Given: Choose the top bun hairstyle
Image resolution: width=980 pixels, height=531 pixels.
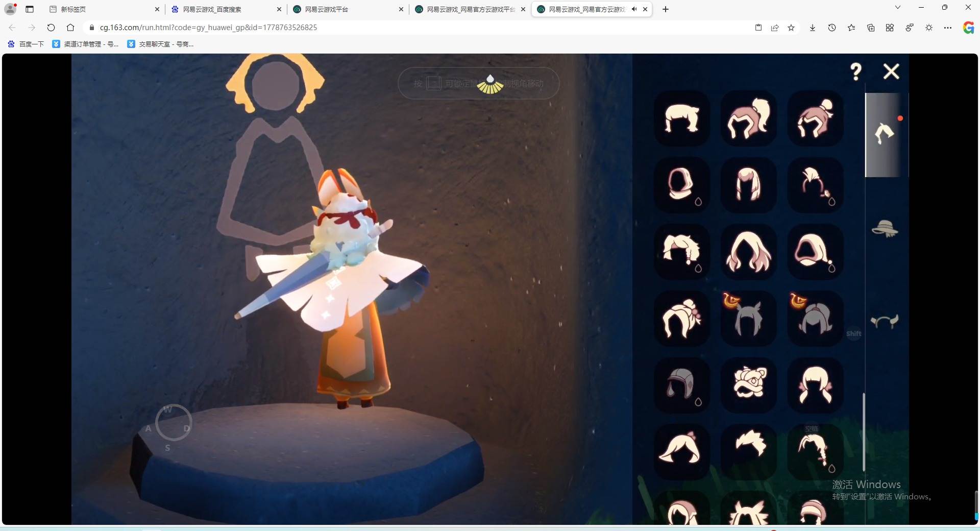Looking at the screenshot, I should [x=815, y=118].
